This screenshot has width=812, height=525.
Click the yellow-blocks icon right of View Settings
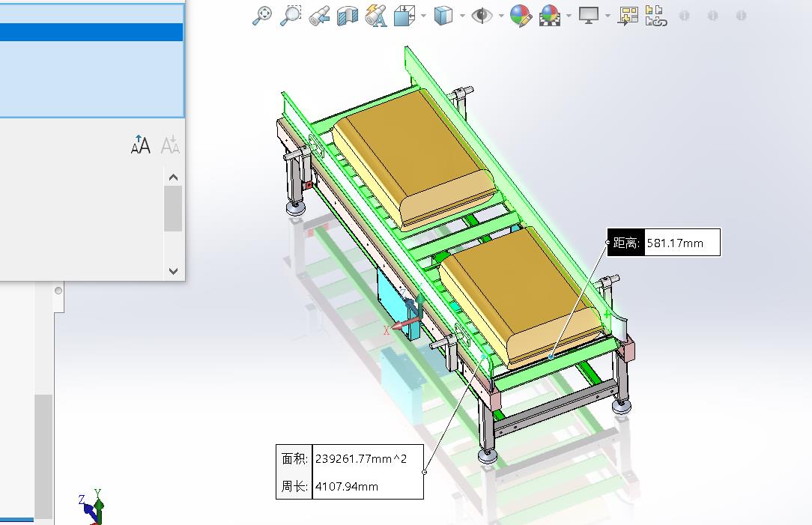click(x=628, y=16)
